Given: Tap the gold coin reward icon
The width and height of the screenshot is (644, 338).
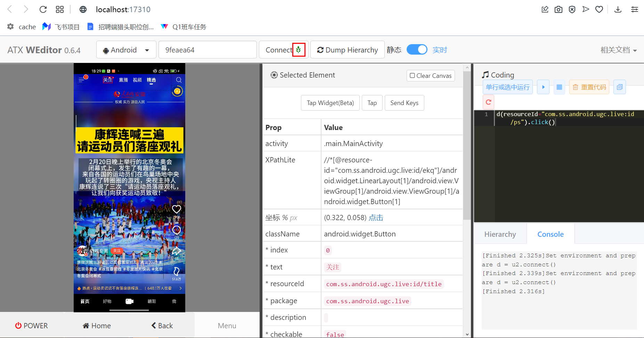Looking at the screenshot, I should point(177,91).
